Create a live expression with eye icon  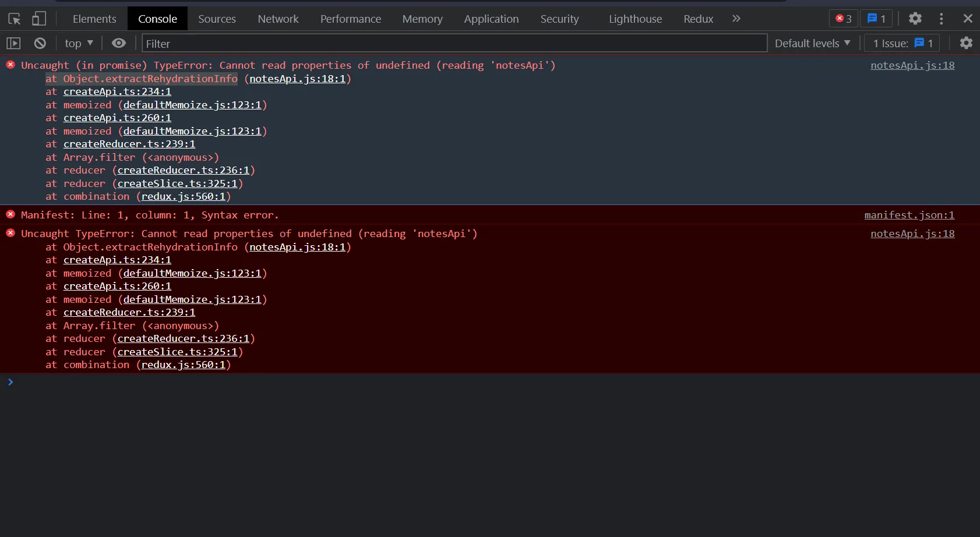click(x=119, y=43)
